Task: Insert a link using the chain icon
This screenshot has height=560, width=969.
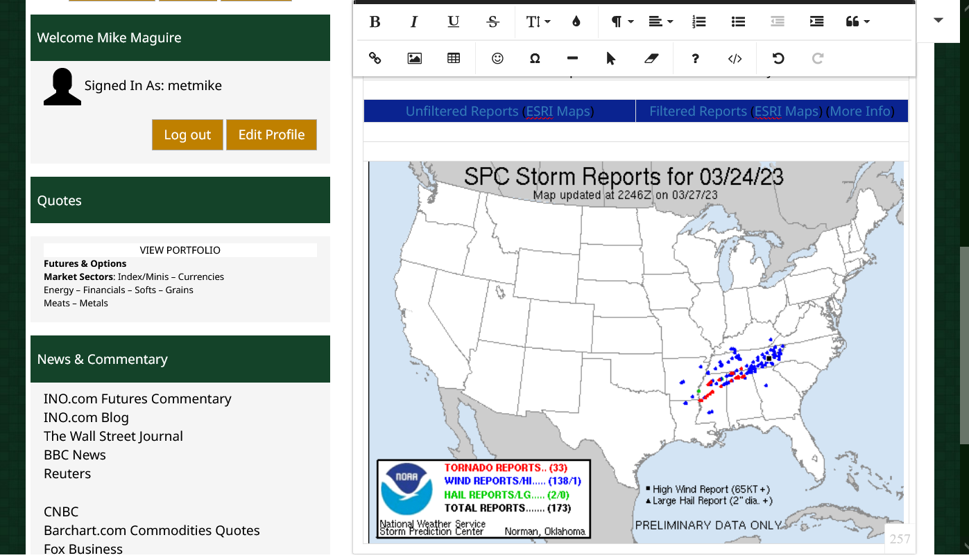Action: tap(375, 59)
